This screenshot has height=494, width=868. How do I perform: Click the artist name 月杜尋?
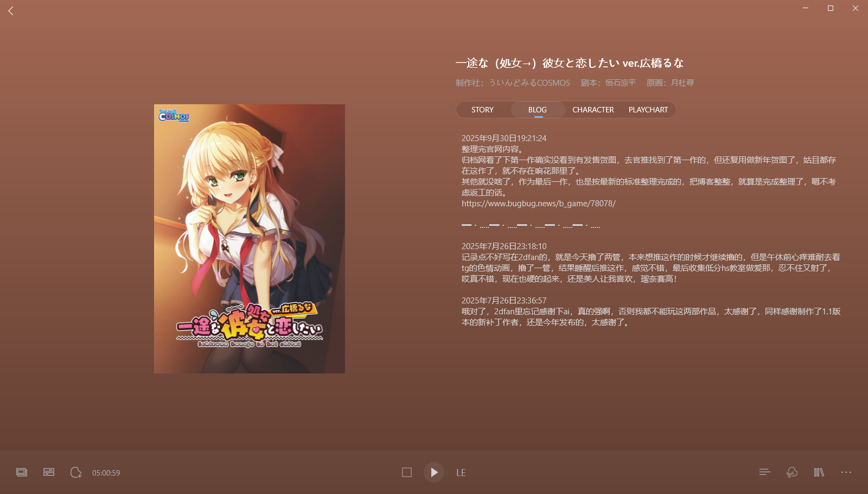pyautogui.click(x=682, y=83)
